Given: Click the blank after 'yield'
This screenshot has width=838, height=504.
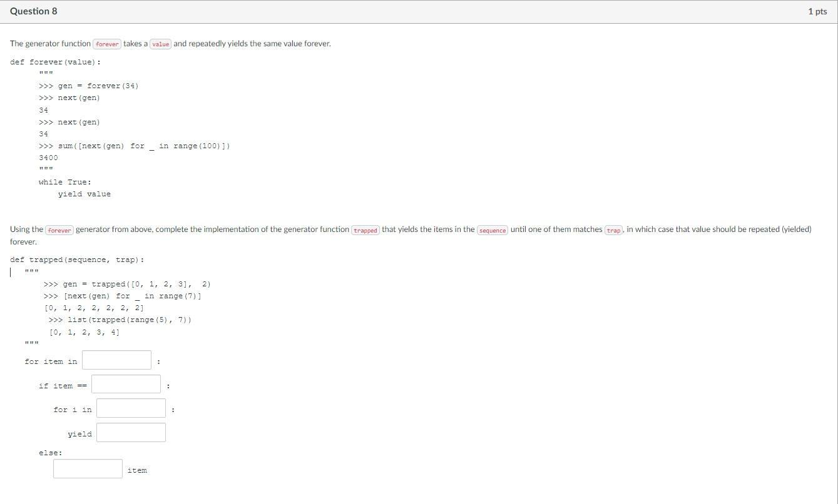Looking at the screenshot, I should pos(130,431).
